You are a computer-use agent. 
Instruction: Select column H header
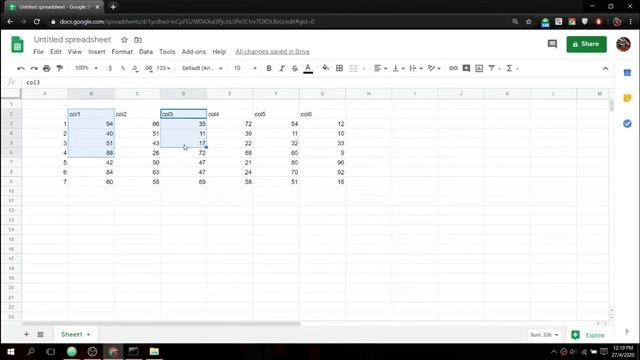tap(369, 94)
